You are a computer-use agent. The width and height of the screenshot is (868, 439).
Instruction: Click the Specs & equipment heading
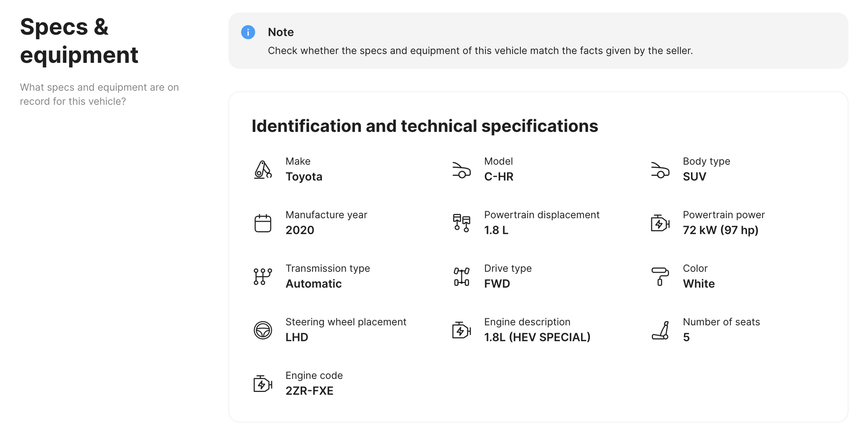79,41
